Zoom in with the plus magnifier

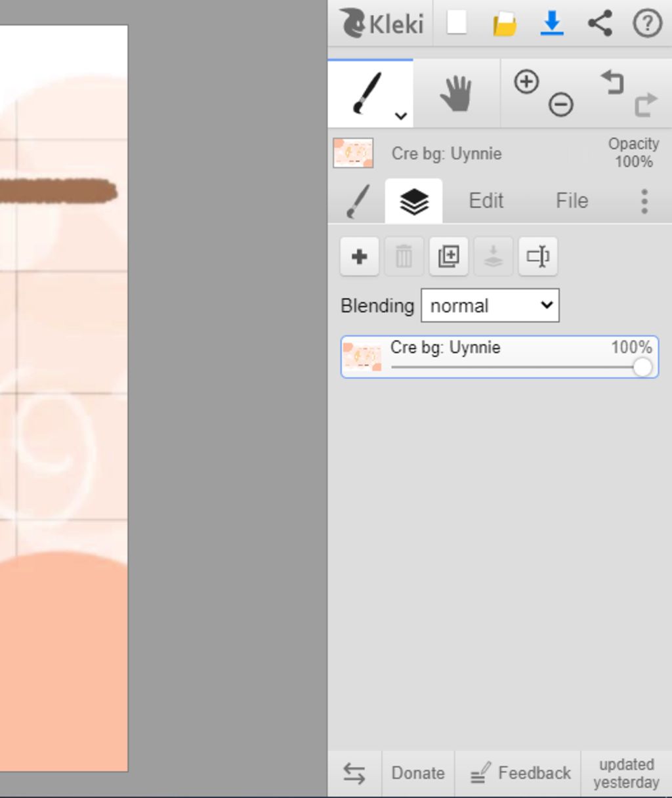pos(526,82)
